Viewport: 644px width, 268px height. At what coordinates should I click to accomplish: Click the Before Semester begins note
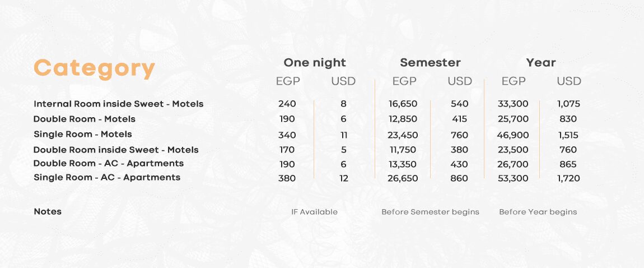click(x=430, y=212)
